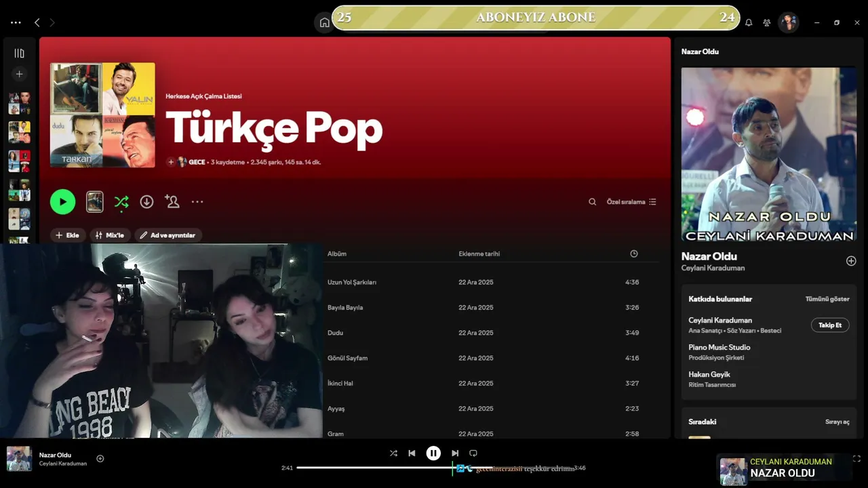
Task: Click the Ekle button
Action: (67, 235)
